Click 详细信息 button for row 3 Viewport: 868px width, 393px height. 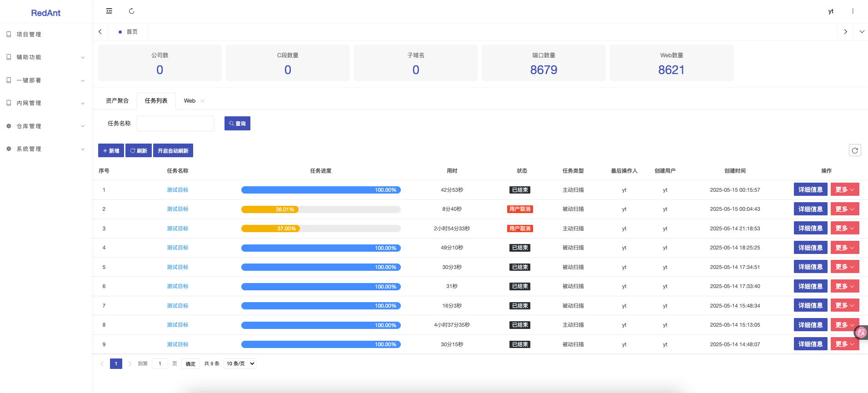(810, 228)
